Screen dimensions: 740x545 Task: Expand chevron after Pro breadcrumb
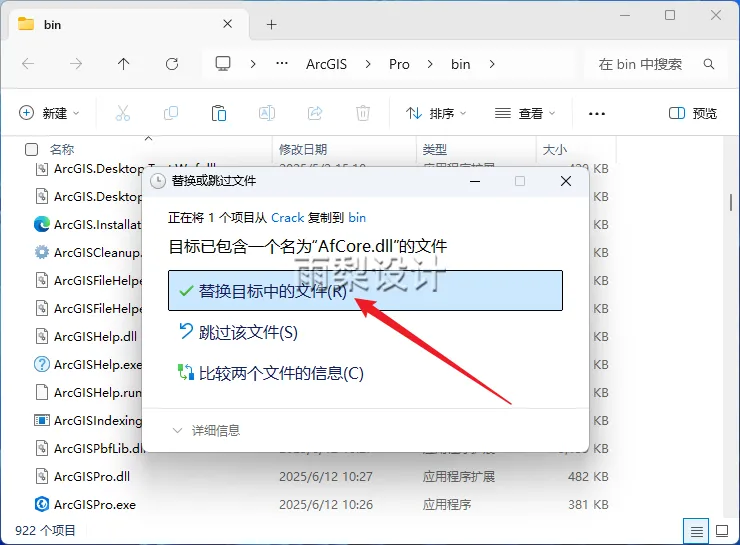coord(430,64)
